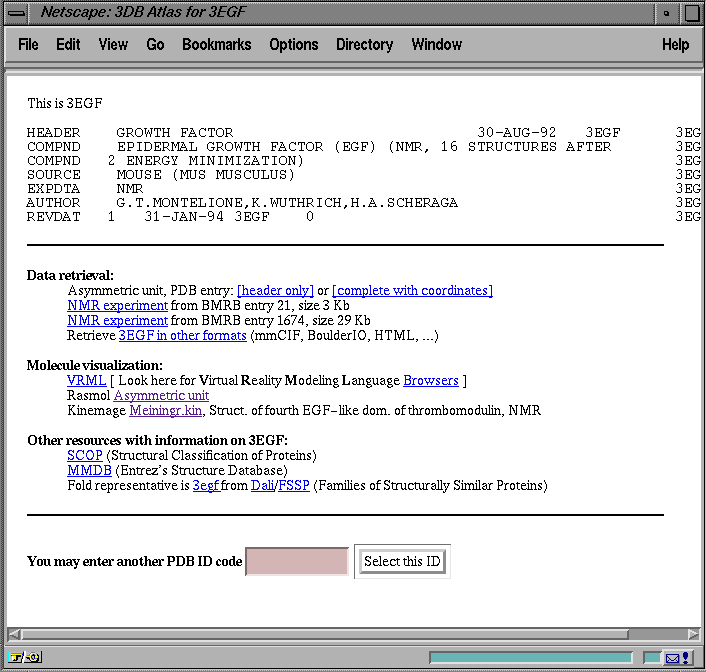Click the teal progress bar in status bar
This screenshot has height=672, width=706.
pos(530,658)
